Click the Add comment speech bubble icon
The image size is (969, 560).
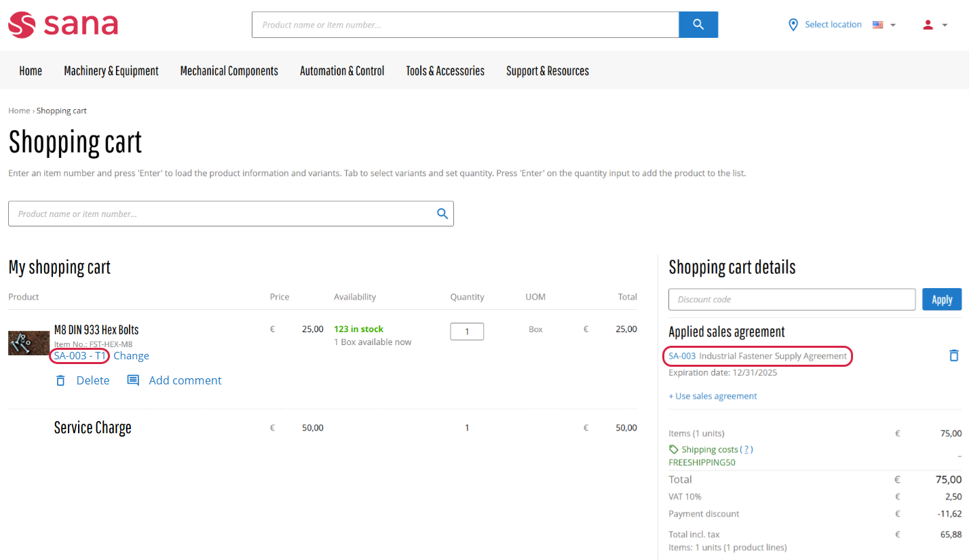[133, 380]
